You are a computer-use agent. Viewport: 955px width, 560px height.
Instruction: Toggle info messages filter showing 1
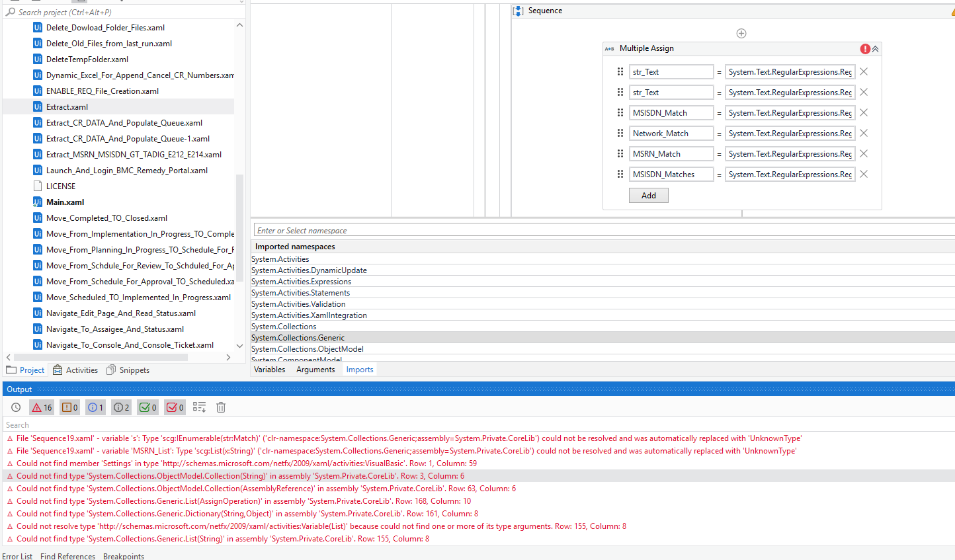[x=95, y=408]
